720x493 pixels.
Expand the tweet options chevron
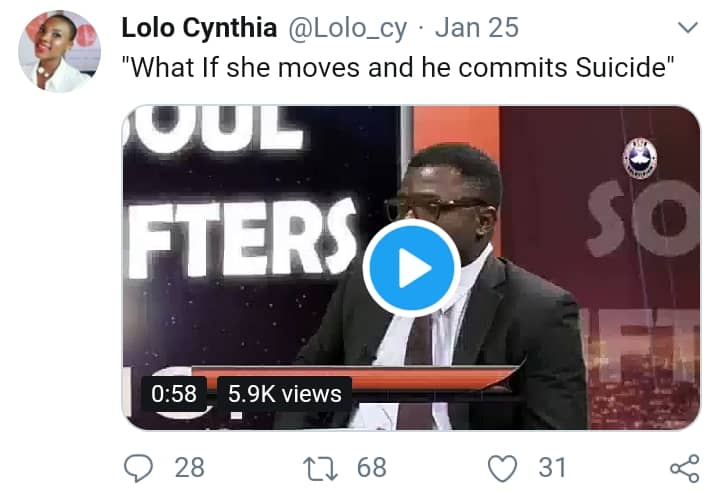tap(688, 27)
